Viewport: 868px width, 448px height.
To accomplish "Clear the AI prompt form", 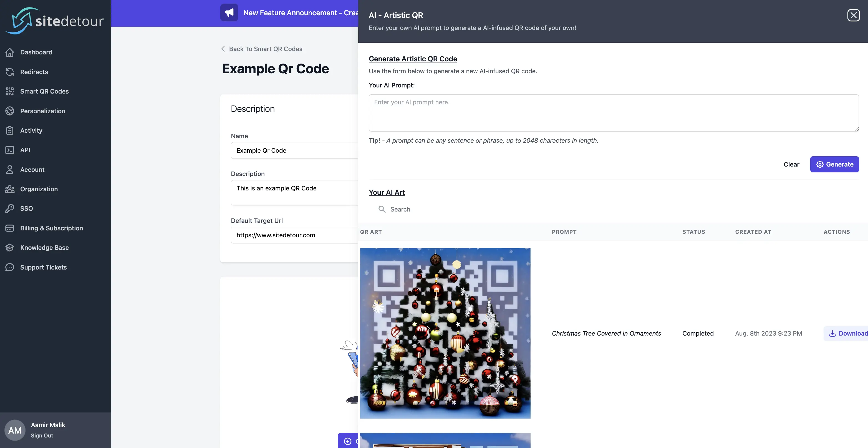I will click(791, 165).
